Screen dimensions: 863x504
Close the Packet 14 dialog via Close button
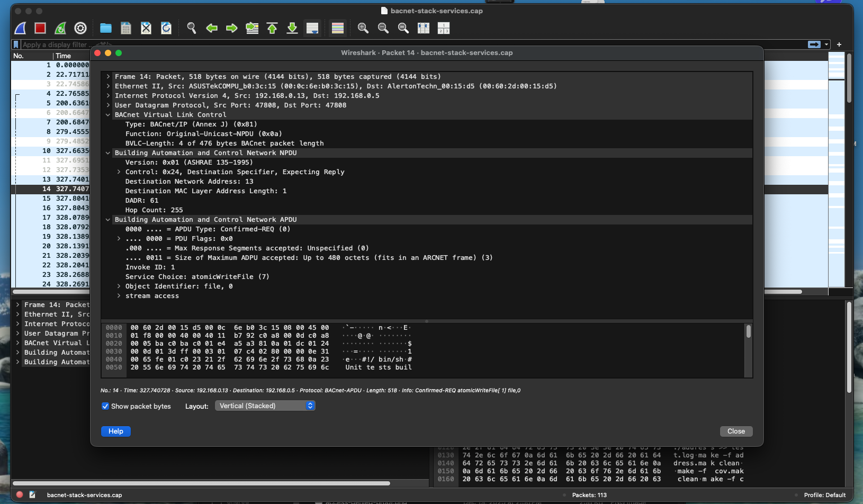point(736,431)
